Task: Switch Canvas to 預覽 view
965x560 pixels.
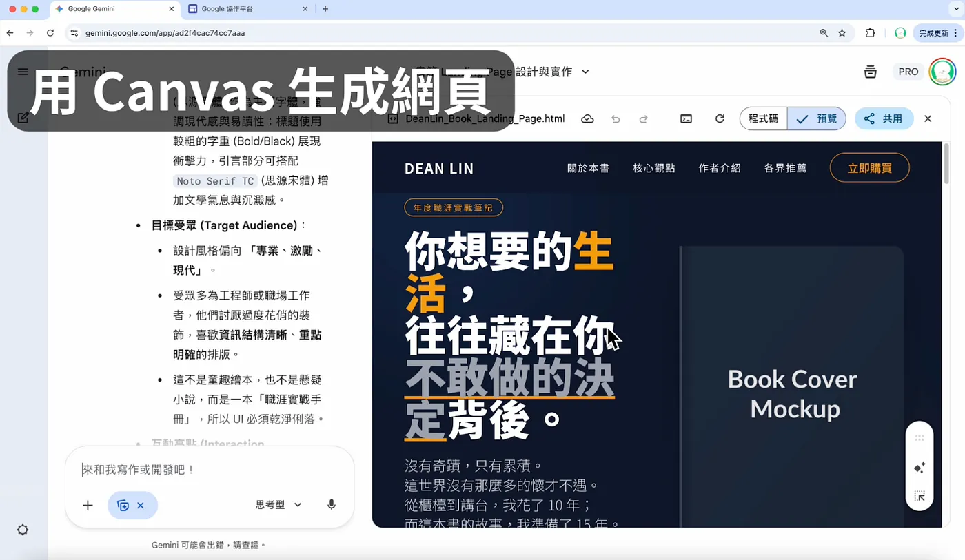Action: pos(817,118)
